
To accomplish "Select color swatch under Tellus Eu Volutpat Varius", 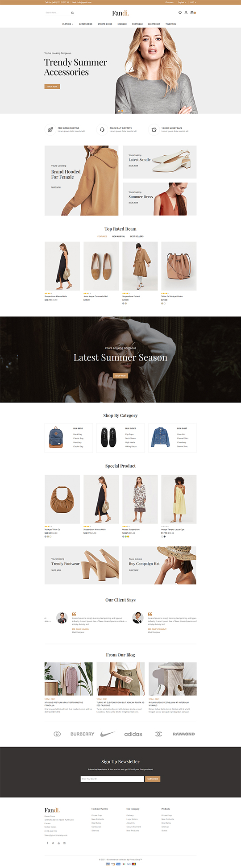I will click(x=162, y=303).
